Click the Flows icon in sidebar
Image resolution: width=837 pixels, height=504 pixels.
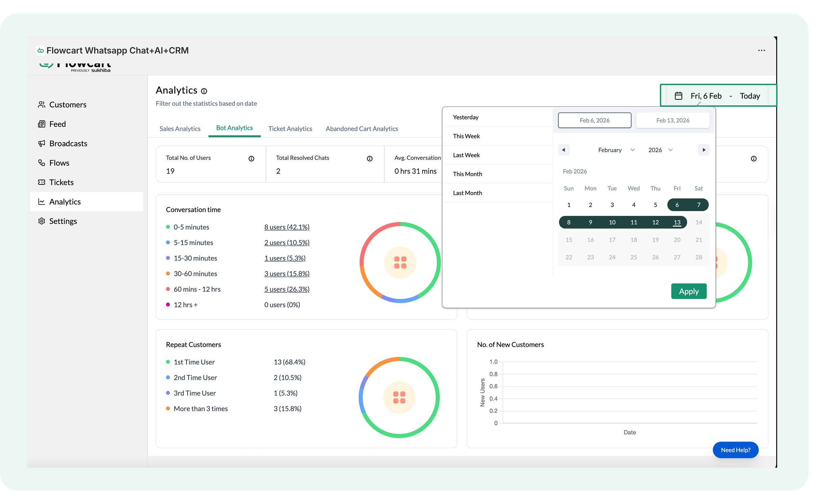click(42, 163)
